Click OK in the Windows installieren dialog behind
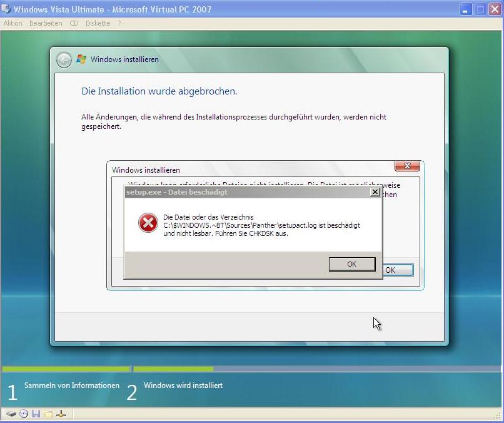This screenshot has height=423, width=504. (398, 270)
